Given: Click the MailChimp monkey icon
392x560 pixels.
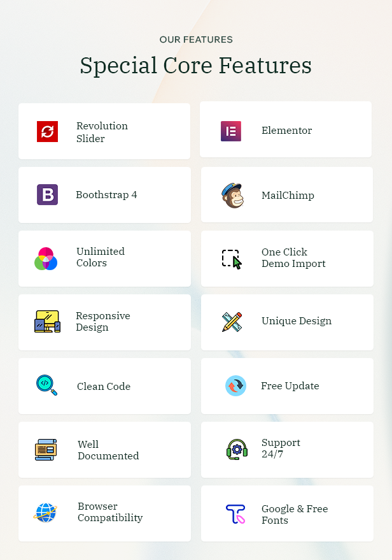Looking at the screenshot, I should coord(232,196).
